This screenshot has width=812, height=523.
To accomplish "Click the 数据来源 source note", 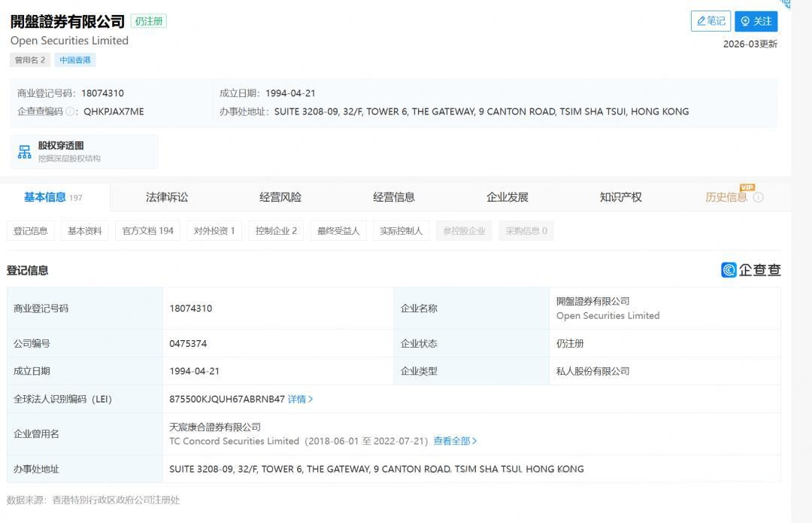I will click(x=93, y=500).
